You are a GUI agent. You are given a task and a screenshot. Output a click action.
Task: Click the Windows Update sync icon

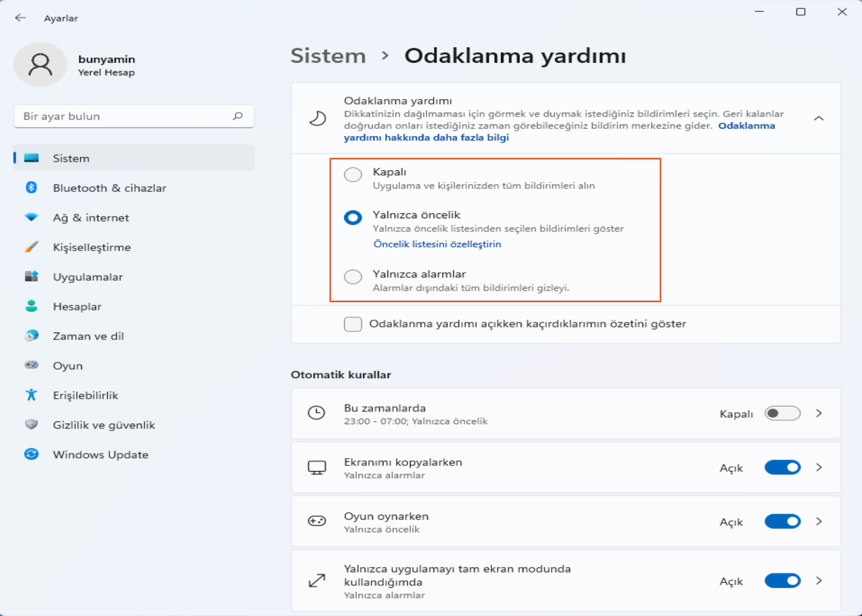coord(31,454)
